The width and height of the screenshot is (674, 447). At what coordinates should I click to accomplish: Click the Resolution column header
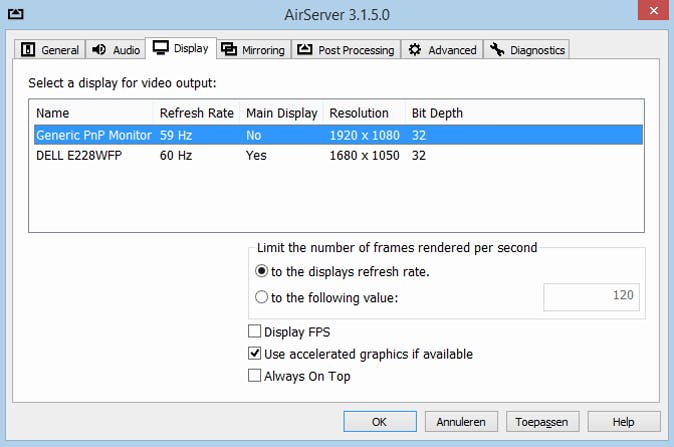[x=364, y=113]
